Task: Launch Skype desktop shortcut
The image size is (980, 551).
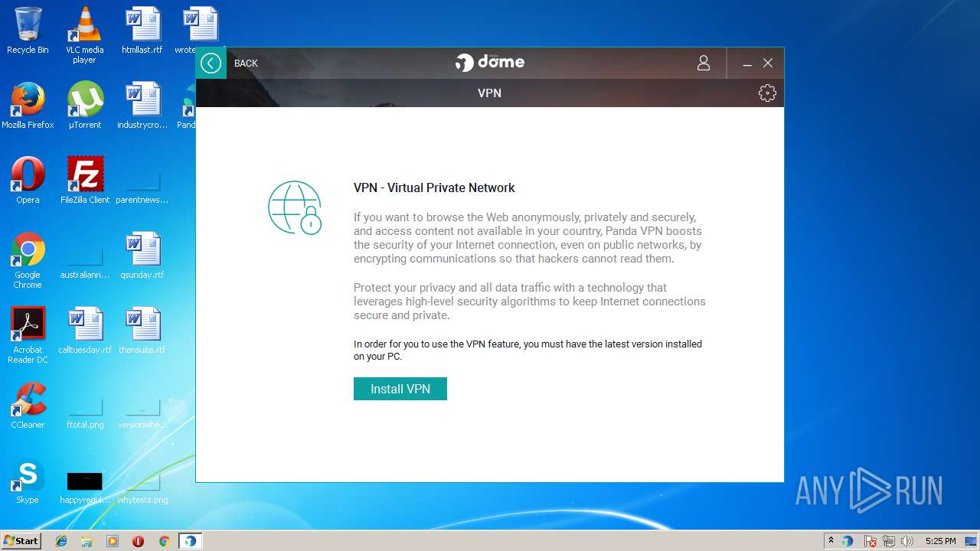Action: 28,481
